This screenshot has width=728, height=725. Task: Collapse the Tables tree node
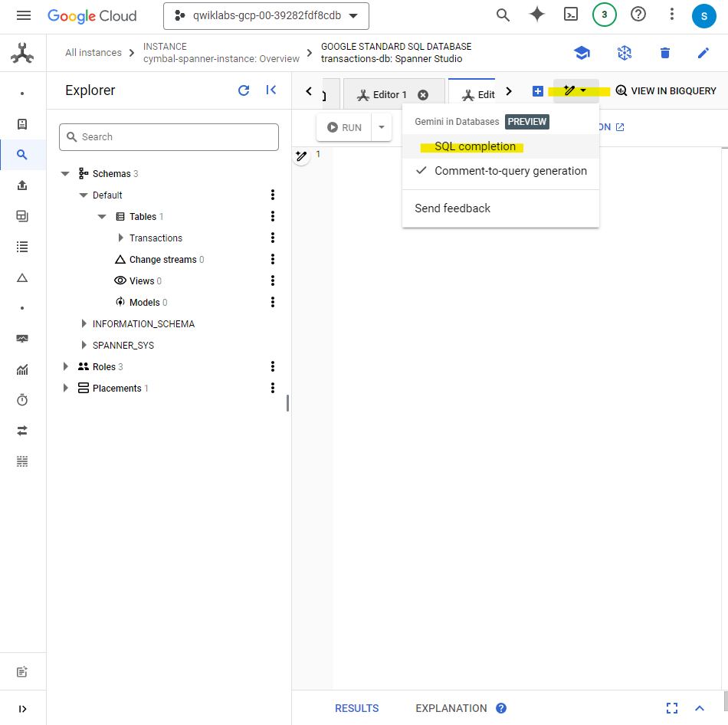point(102,216)
